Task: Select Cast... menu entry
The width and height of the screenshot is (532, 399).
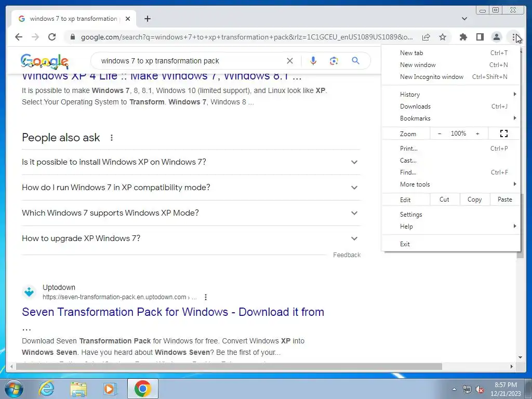Action: click(x=450, y=161)
